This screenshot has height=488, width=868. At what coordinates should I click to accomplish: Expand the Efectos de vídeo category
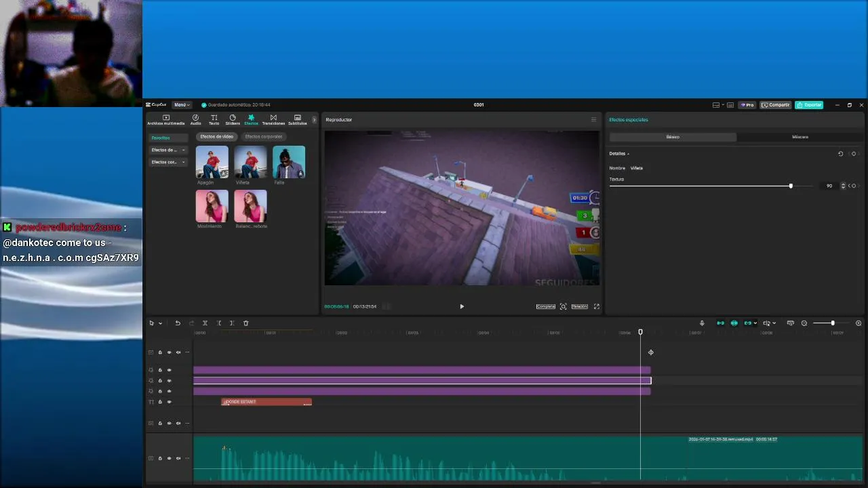168,150
